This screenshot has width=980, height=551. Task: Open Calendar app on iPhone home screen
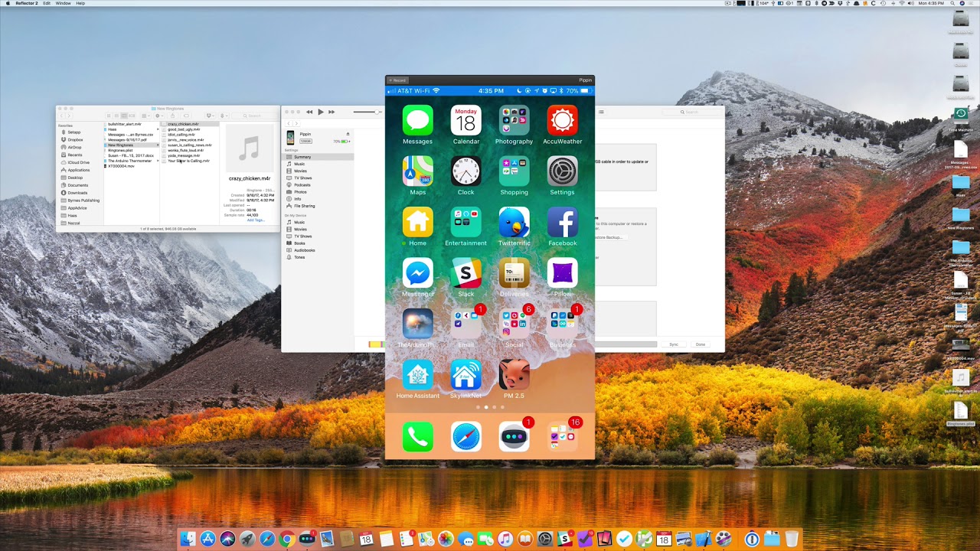[465, 120]
